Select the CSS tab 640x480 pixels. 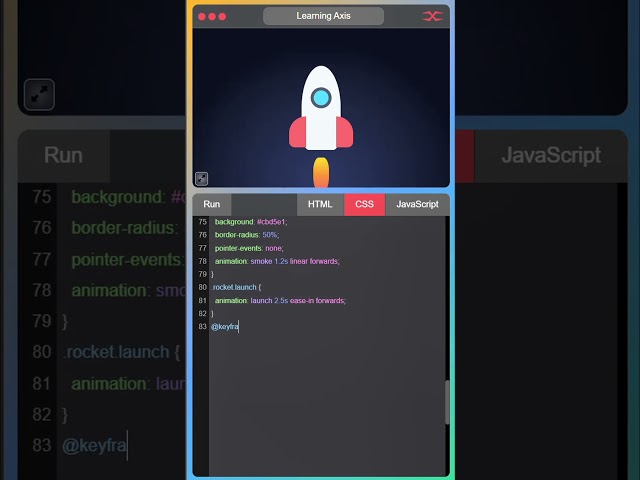coord(364,204)
